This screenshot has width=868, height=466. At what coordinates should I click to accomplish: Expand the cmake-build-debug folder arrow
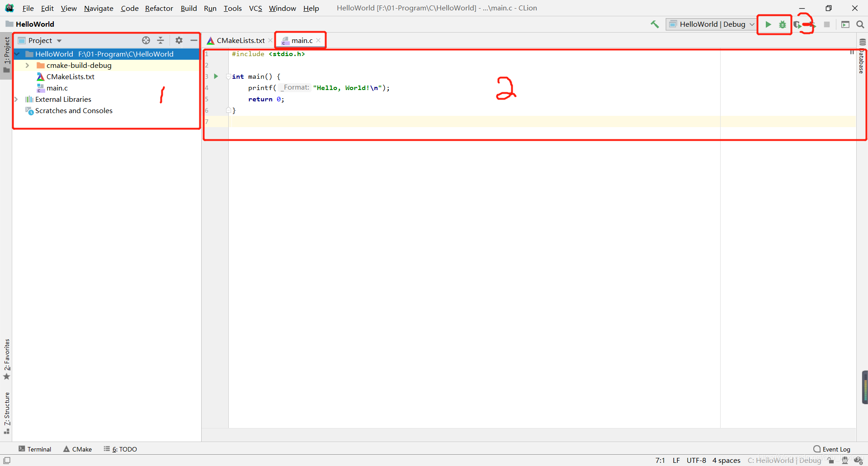(x=27, y=65)
